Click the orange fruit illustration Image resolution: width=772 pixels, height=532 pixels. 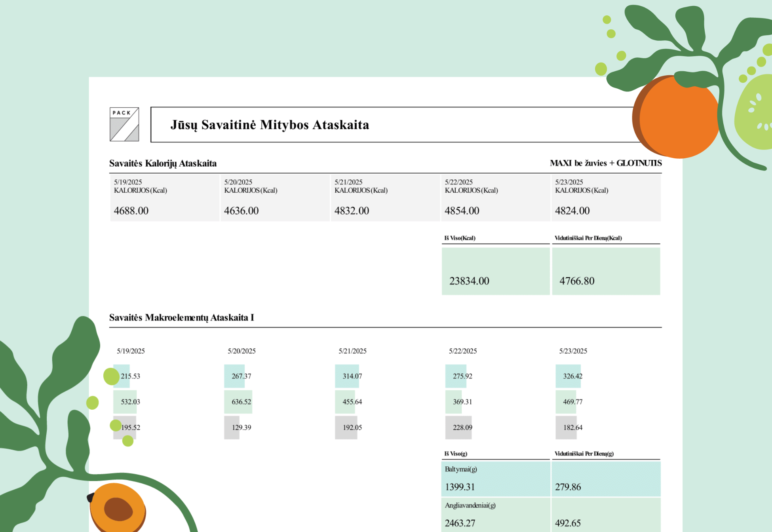point(678,119)
